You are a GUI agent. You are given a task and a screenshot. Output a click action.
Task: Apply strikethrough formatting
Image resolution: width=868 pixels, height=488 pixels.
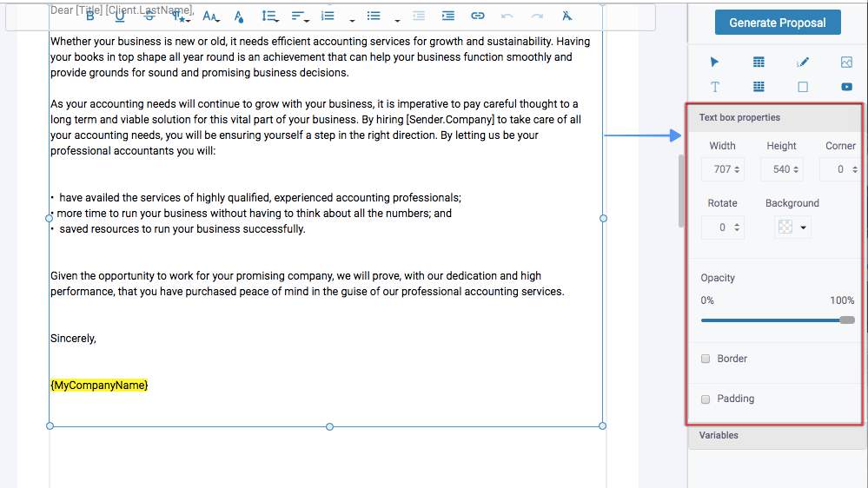tap(149, 16)
